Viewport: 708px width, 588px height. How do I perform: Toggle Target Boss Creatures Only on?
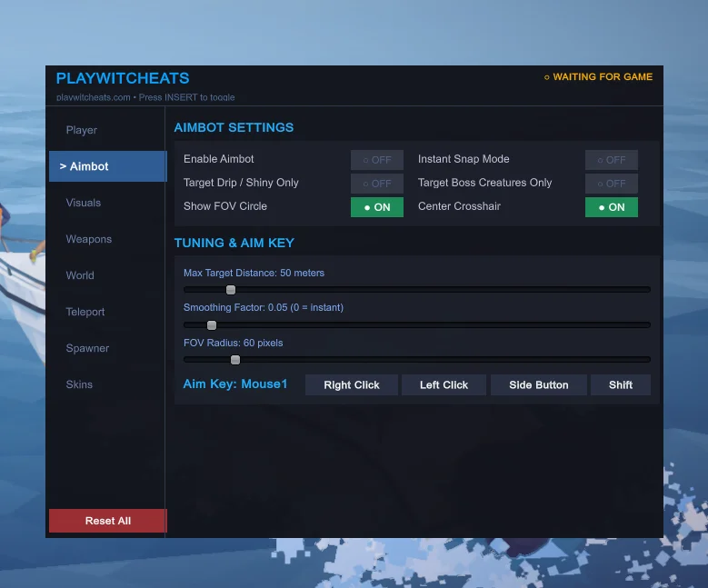point(612,184)
